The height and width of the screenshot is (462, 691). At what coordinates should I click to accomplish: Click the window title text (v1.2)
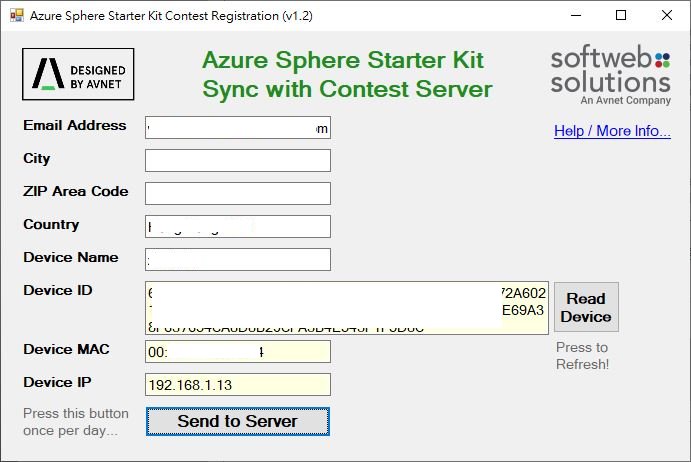171,16
